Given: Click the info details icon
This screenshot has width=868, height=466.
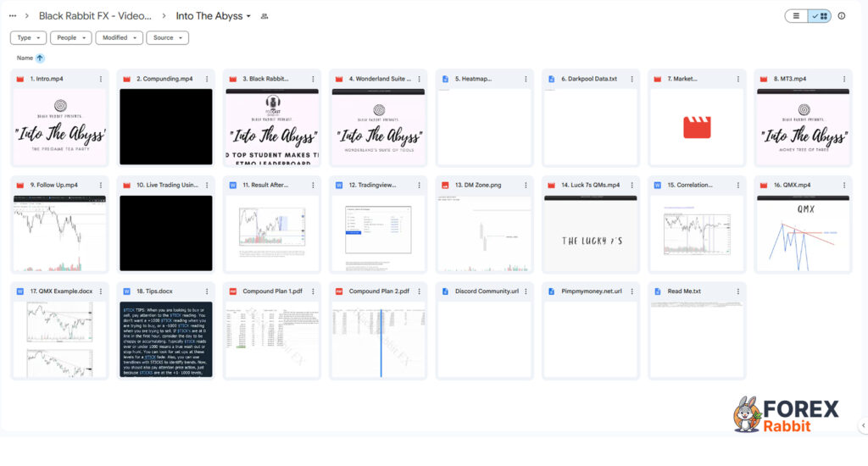Looking at the screenshot, I should 842,16.
